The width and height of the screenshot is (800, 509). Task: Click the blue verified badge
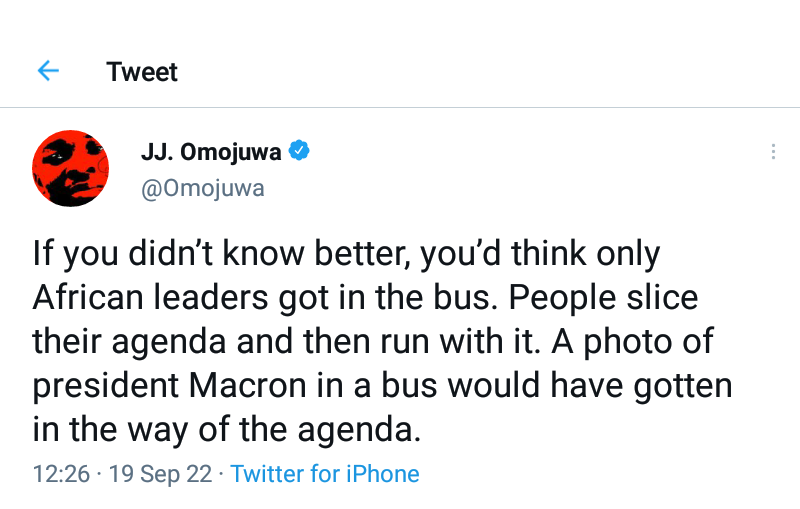(299, 152)
